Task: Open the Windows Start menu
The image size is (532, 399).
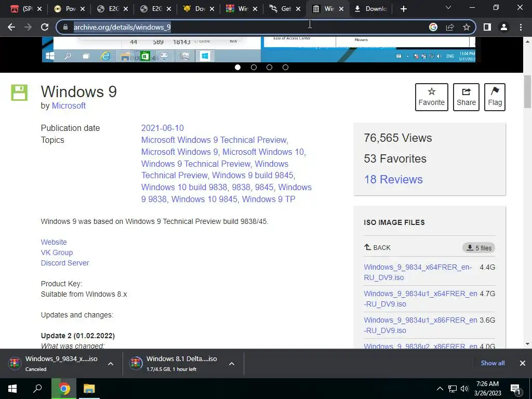Action: pyautogui.click(x=12, y=389)
